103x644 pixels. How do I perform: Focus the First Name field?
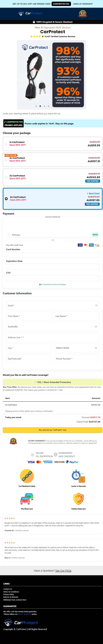click(29, 316)
